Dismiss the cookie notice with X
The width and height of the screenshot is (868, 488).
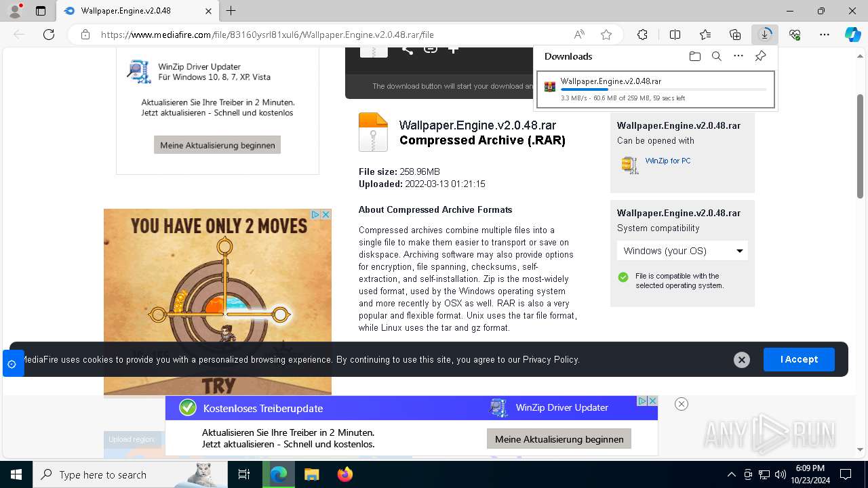click(742, 360)
